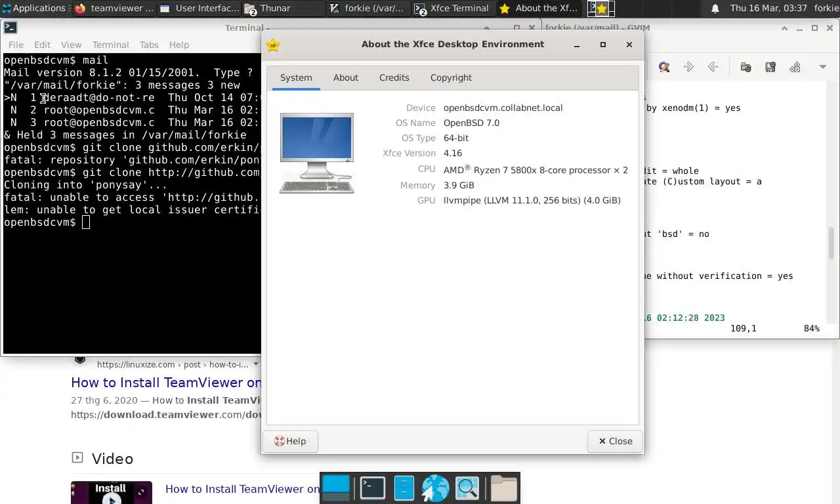Switch to the Copyright tab
This screenshot has height=504, width=840.
(x=451, y=77)
